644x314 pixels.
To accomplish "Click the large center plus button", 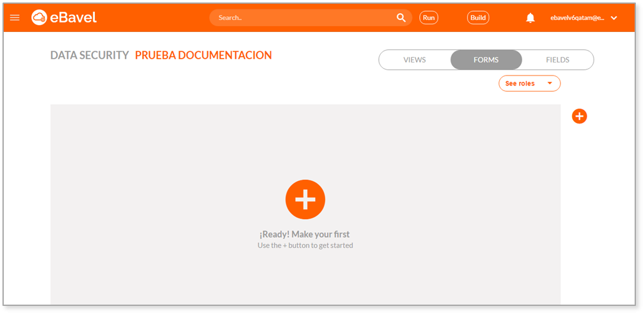I will [x=305, y=199].
